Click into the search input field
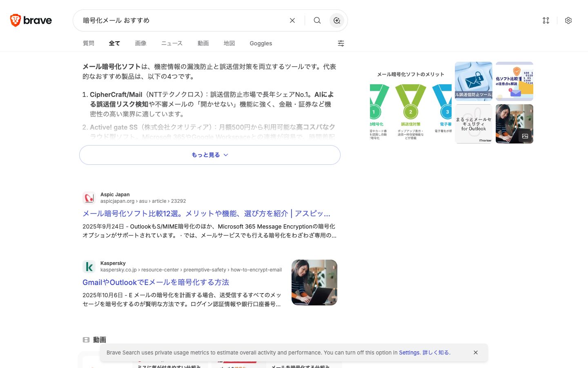This screenshot has height=368, width=588. 182,20
